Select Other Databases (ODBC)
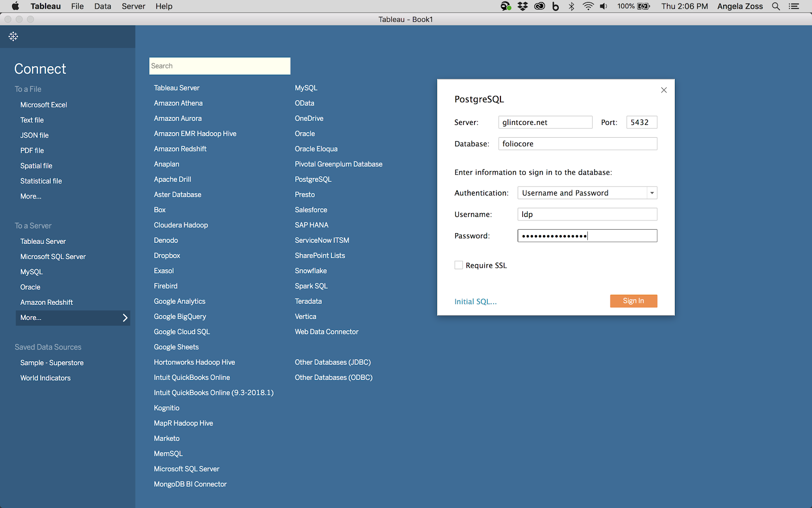812x508 pixels. point(333,377)
